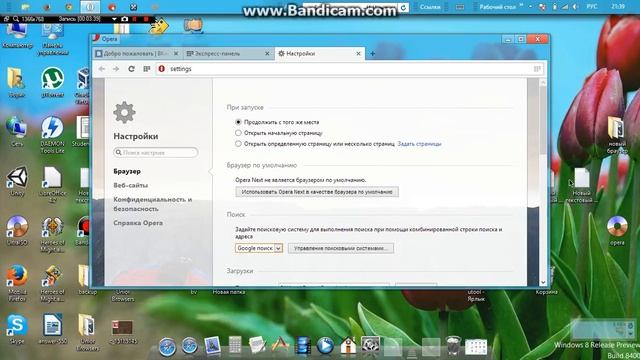Click the house icon in the dock
The width and height of the screenshot is (640, 360).
click(348, 346)
